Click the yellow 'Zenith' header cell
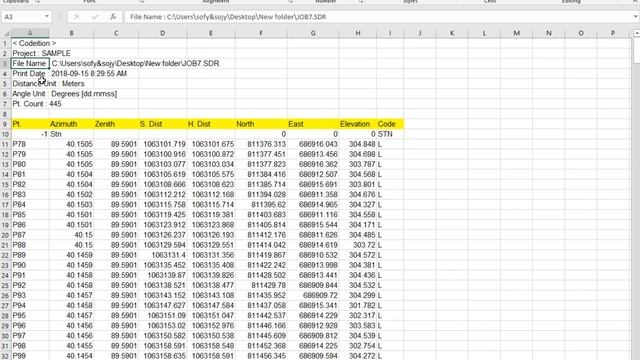The height and width of the screenshot is (360, 640). tap(116, 124)
